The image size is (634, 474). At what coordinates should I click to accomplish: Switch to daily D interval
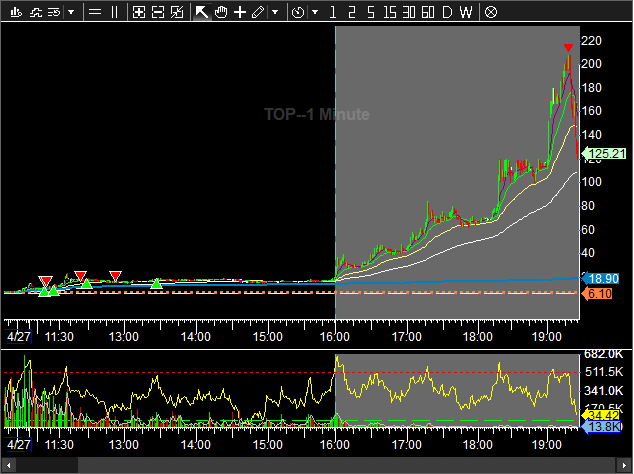click(x=447, y=13)
